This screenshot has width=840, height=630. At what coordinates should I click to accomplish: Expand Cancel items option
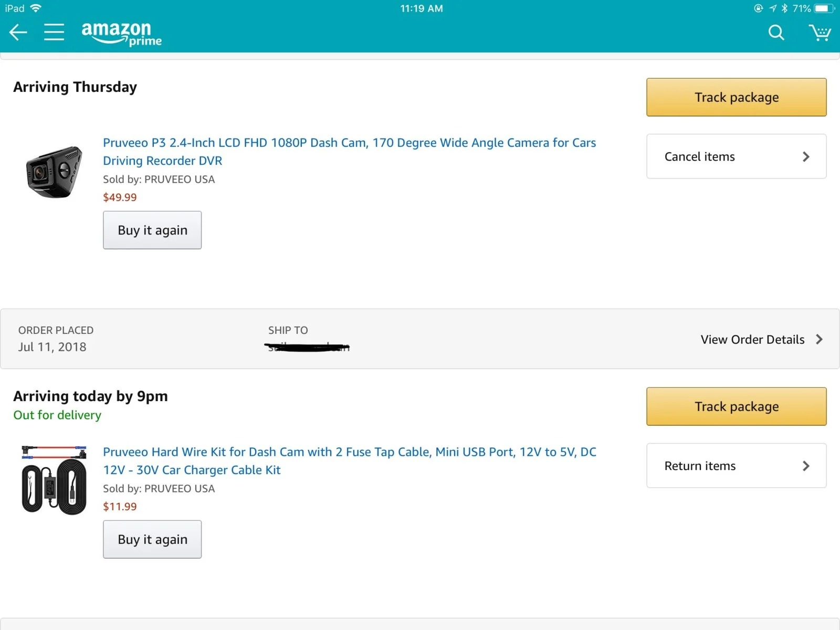(736, 156)
